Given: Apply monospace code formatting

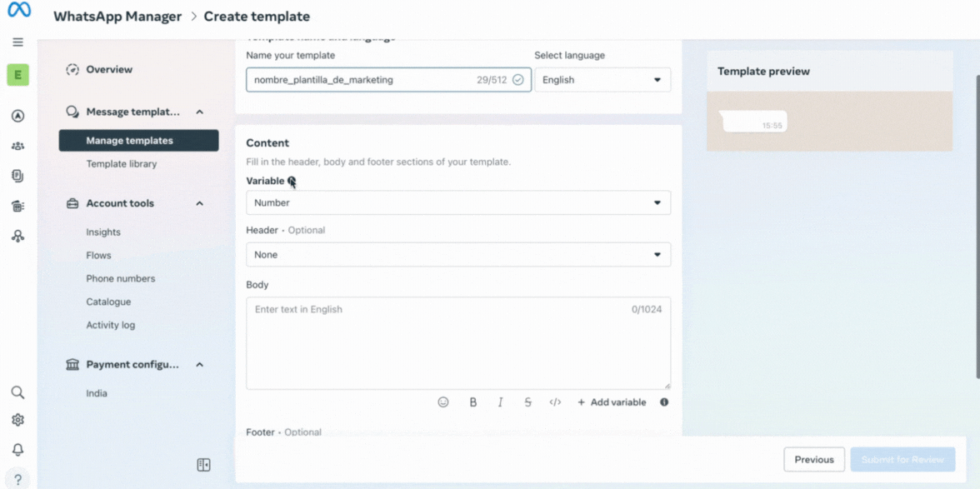Looking at the screenshot, I should pos(555,402).
